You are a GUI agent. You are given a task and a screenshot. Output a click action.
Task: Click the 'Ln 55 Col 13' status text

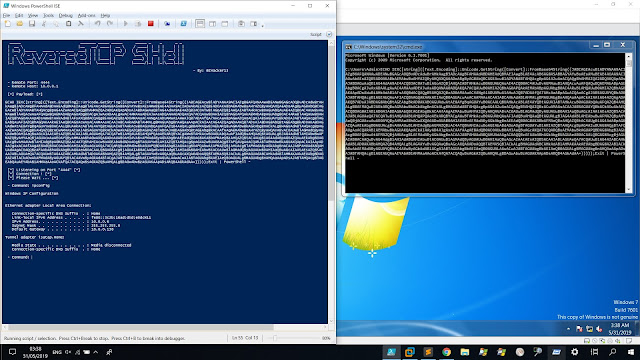[245, 338]
